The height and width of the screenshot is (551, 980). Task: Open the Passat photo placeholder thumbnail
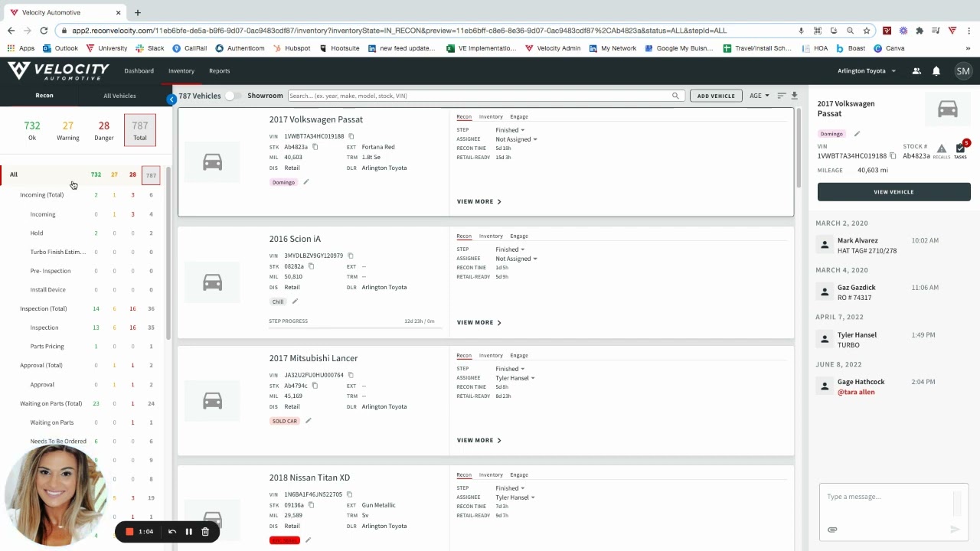point(213,162)
